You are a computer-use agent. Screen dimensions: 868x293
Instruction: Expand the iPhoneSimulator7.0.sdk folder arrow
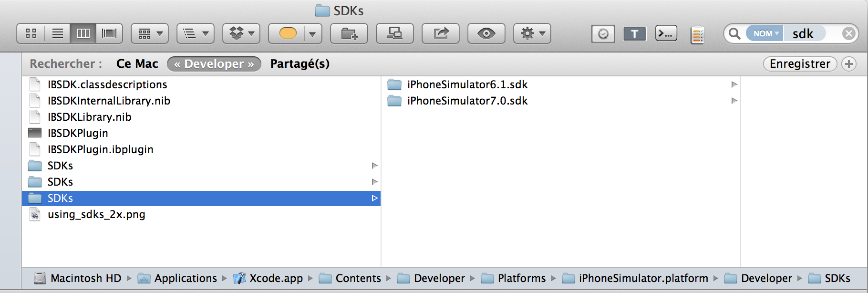click(734, 101)
